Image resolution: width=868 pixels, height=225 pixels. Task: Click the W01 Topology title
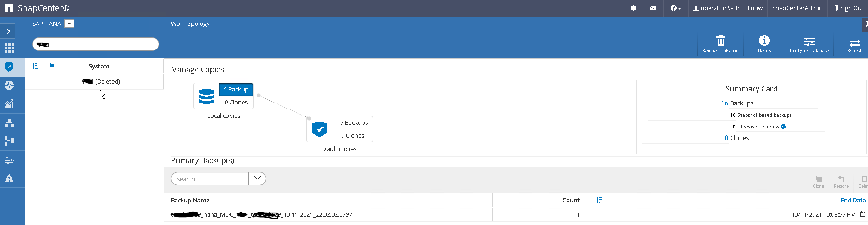click(190, 24)
